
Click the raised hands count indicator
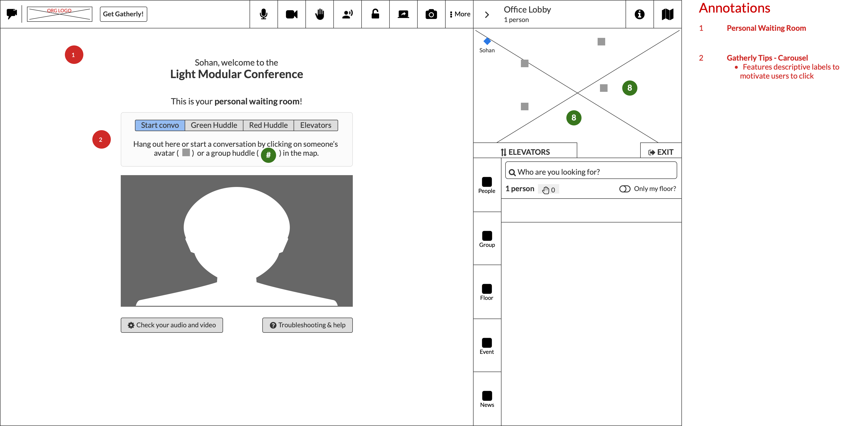[549, 190]
